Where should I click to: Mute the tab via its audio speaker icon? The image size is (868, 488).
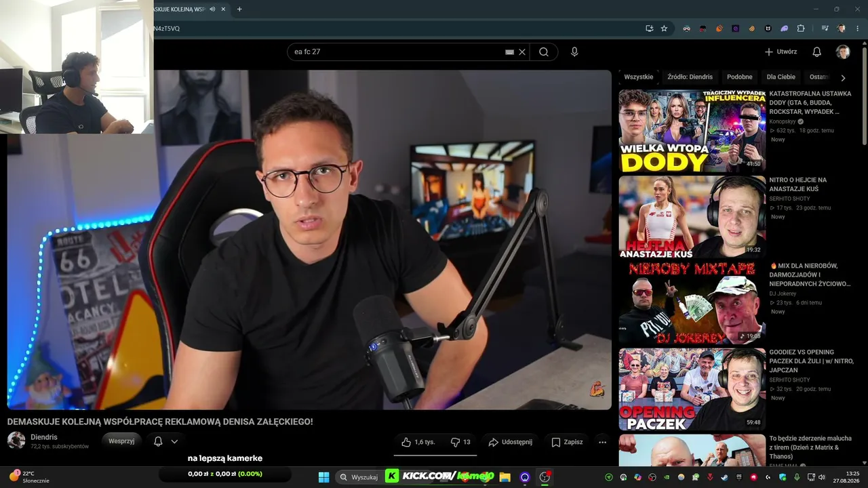(213, 9)
